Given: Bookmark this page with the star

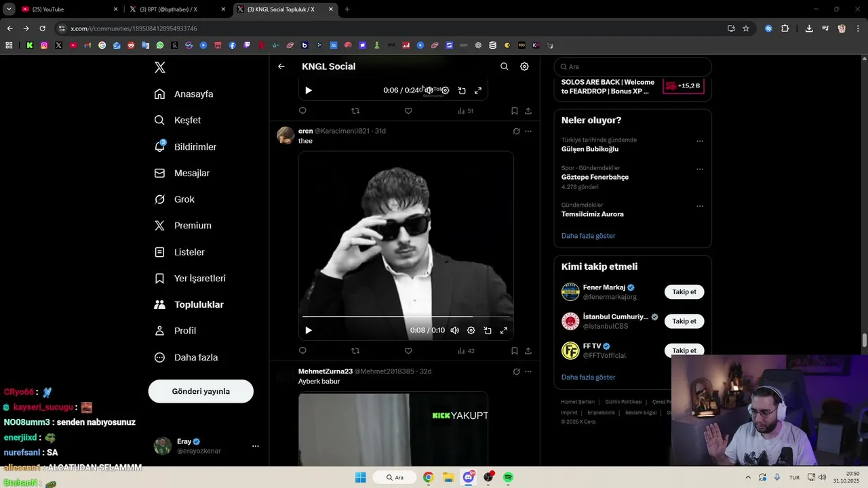Looking at the screenshot, I should pyautogui.click(x=746, y=28).
